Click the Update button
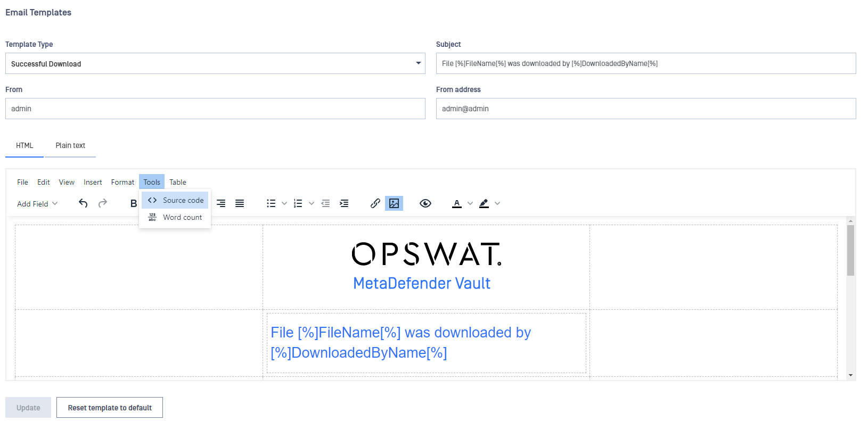Image resolution: width=868 pixels, height=421 pixels. click(28, 408)
